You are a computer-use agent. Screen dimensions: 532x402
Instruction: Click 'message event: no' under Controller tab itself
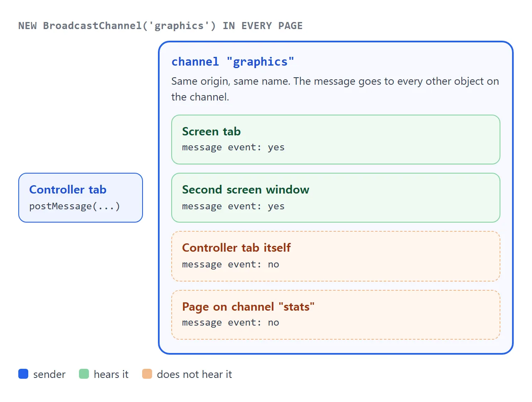point(231,265)
